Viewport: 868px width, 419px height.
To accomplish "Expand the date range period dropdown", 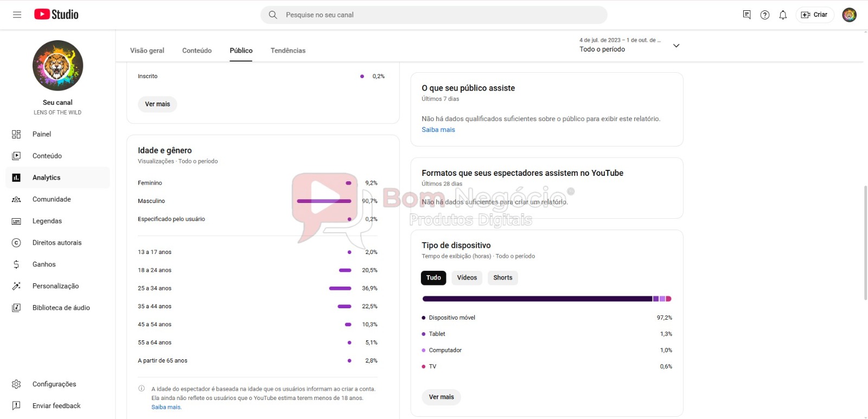I will [x=676, y=46].
